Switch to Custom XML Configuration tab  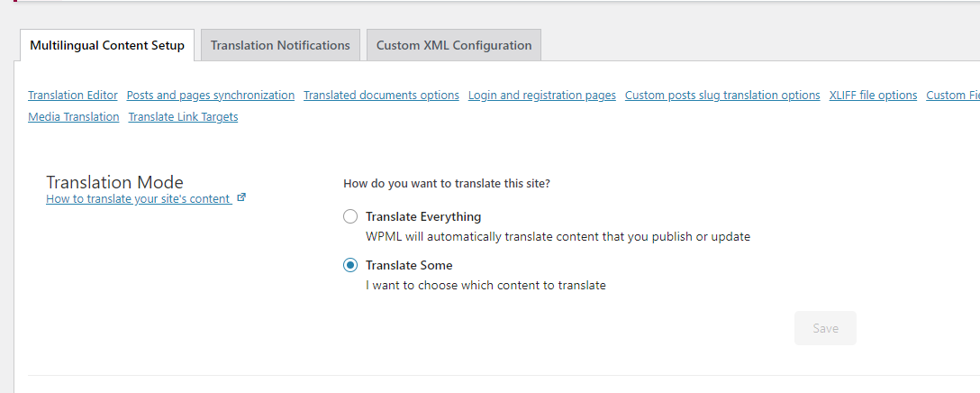click(454, 45)
